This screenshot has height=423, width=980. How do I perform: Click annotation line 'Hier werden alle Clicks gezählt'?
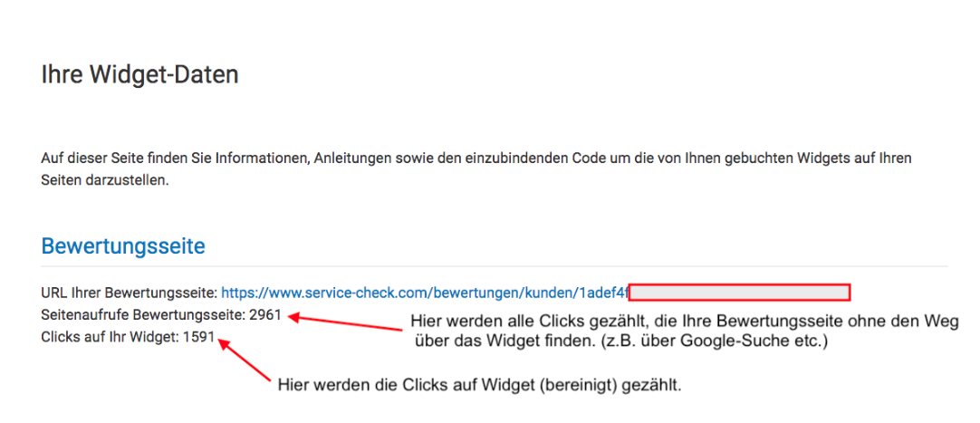point(685,322)
